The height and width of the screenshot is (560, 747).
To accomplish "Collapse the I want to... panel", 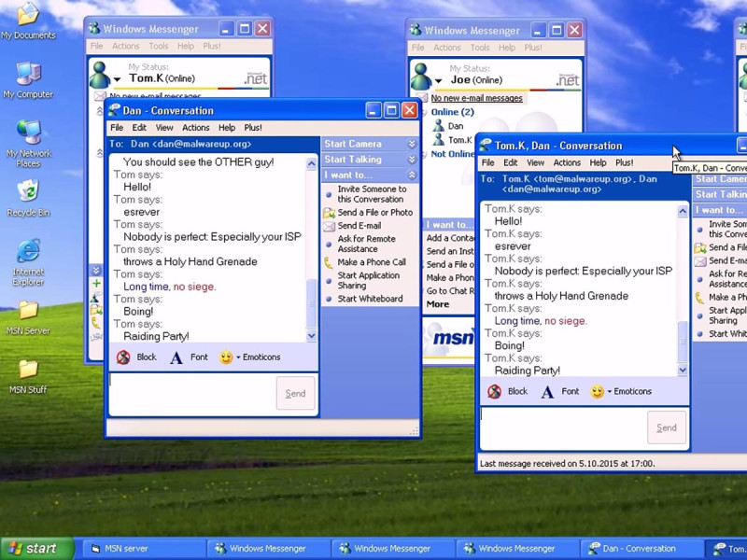I will 412,175.
